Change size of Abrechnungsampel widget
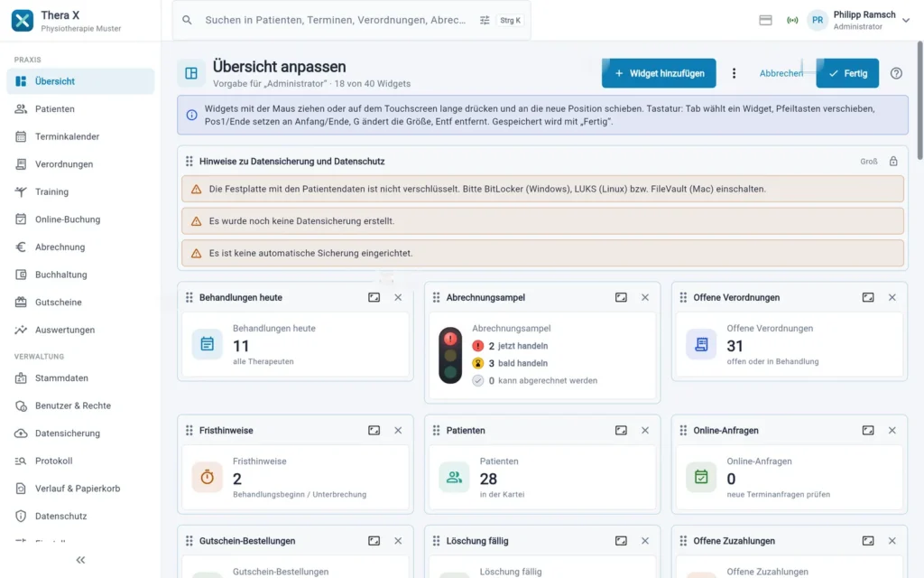 pos(621,297)
